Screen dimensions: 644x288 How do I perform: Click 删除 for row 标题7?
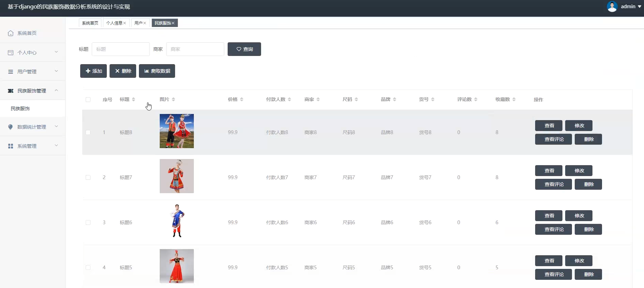tap(588, 184)
